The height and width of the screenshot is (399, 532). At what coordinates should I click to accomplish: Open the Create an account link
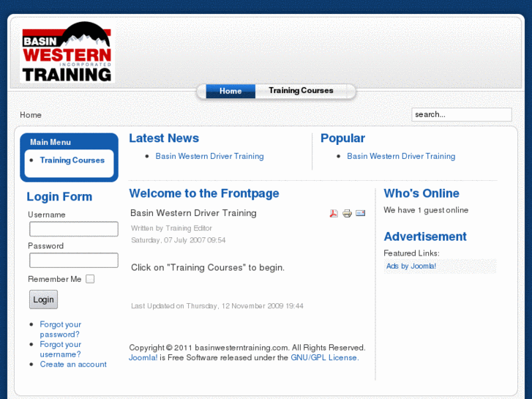(x=73, y=365)
